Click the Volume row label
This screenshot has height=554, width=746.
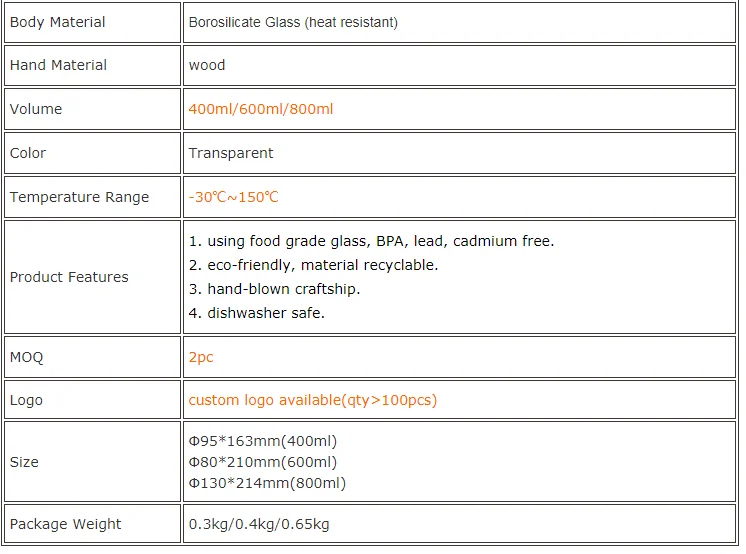pos(36,109)
